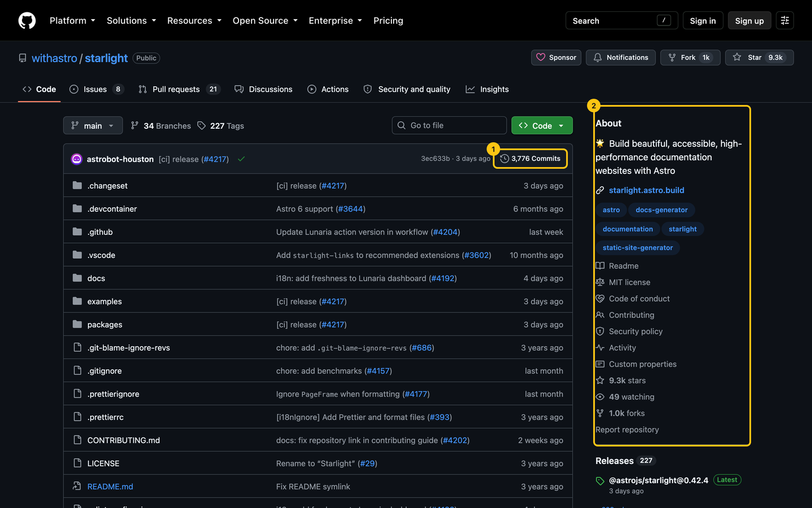This screenshot has width=812, height=508.
Task: Open the CONTRIBUTING.md file
Action: [123, 440]
